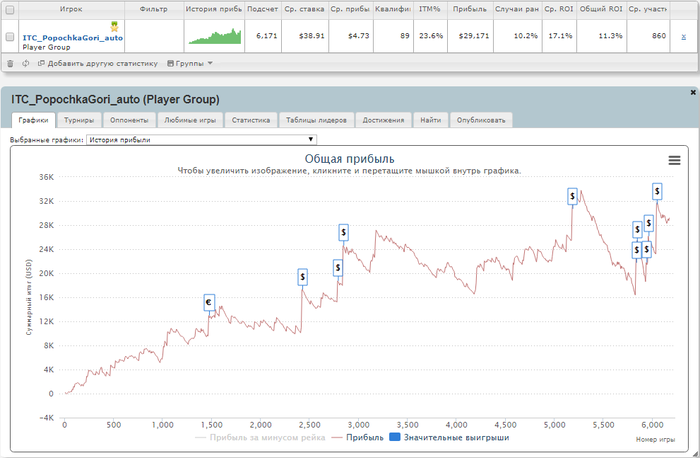Viewport: 700px width, 458px height.
Task: Open the Опубликовать tab
Action: 481,120
